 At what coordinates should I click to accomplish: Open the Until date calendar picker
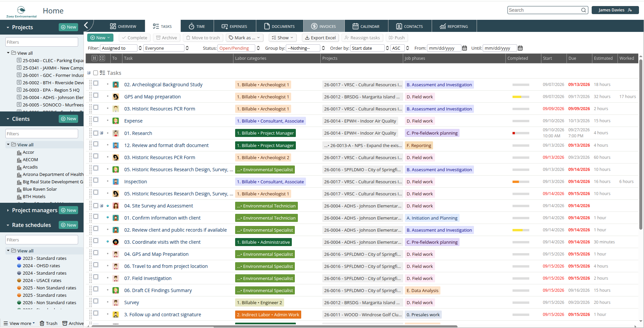point(520,48)
